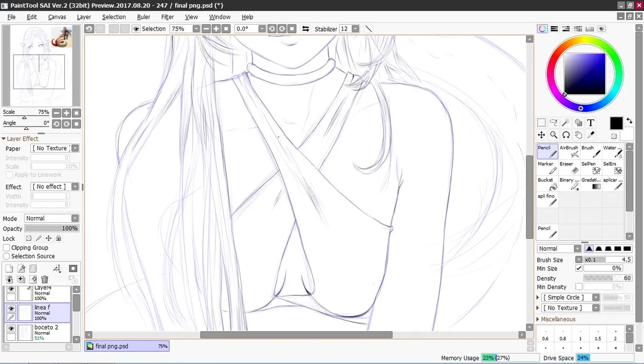Image resolution: width=644 pixels, height=364 pixels.
Task: Choose the Lasso selection tool
Action: [x=553, y=122]
